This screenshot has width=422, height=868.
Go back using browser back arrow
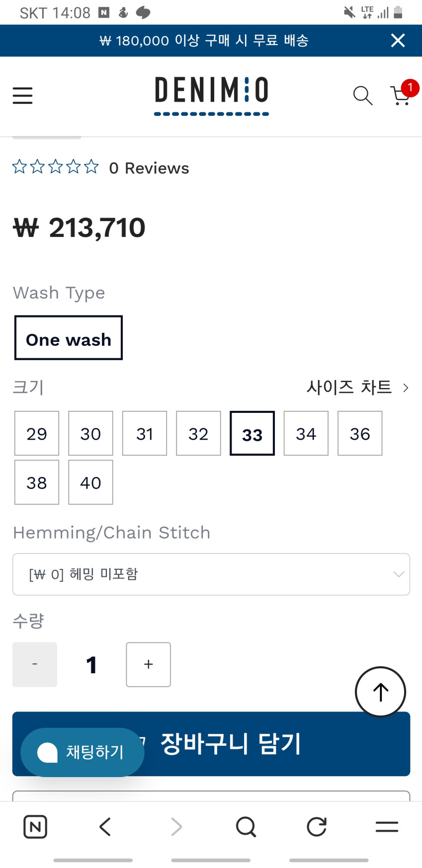(105, 827)
